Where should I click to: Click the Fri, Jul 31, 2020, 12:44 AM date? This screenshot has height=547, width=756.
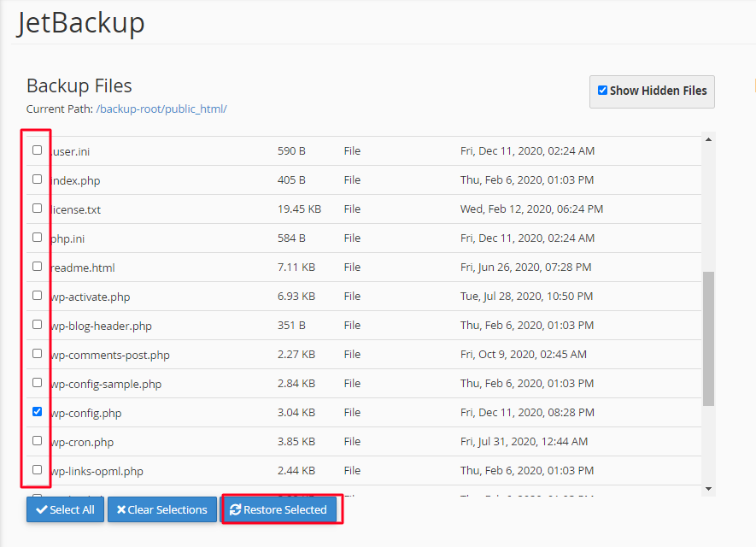[525, 441]
